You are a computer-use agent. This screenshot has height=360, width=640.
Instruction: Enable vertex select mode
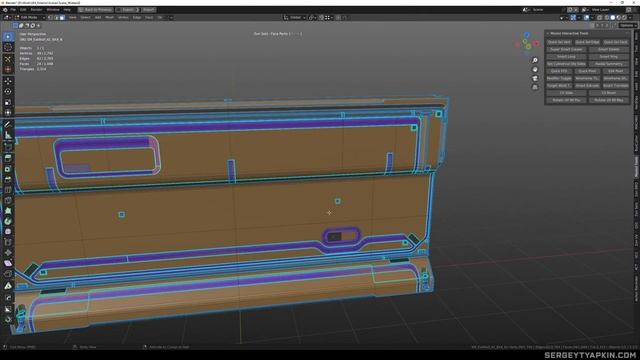[x=51, y=18]
